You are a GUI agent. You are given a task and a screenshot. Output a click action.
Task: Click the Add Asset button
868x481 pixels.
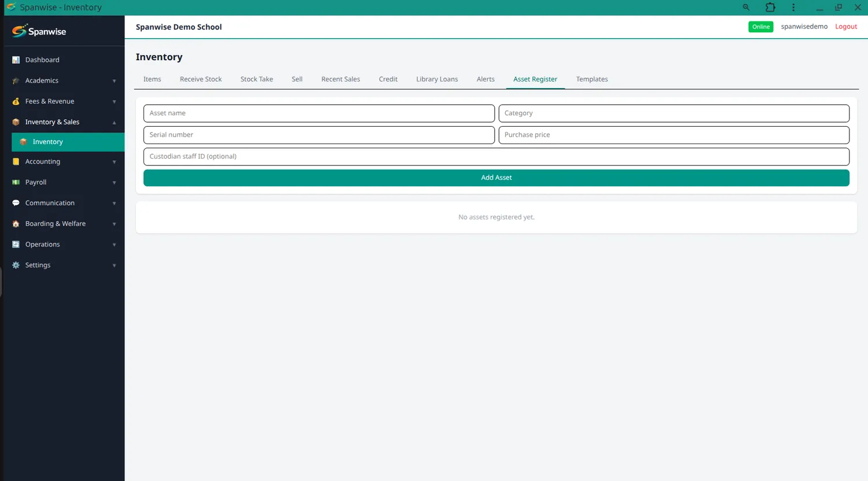[x=496, y=178]
